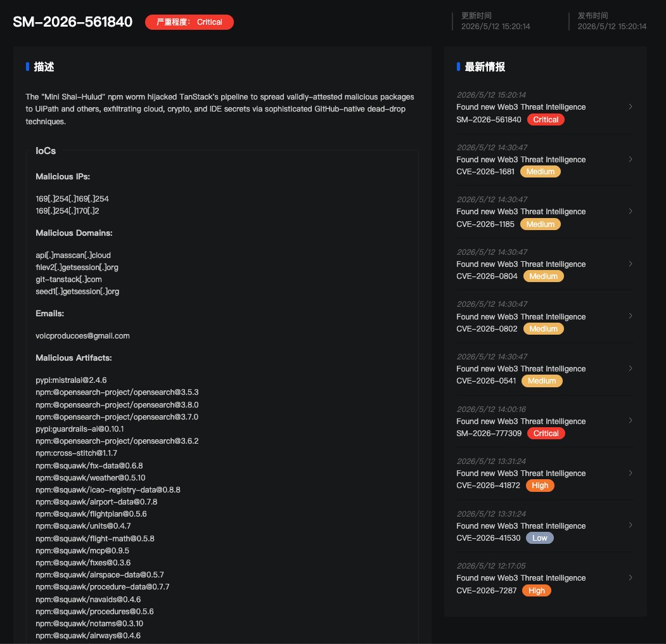666x644 pixels.
Task: Click artifact npm:@squawk/navaids@0.4.6
Action: click(88, 600)
